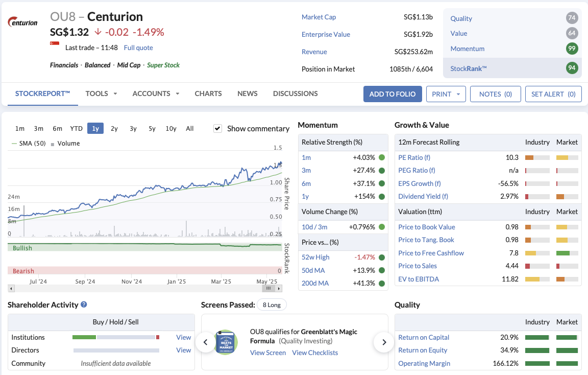Open the Return on Capital link
The width and height of the screenshot is (588, 375).
click(x=423, y=337)
